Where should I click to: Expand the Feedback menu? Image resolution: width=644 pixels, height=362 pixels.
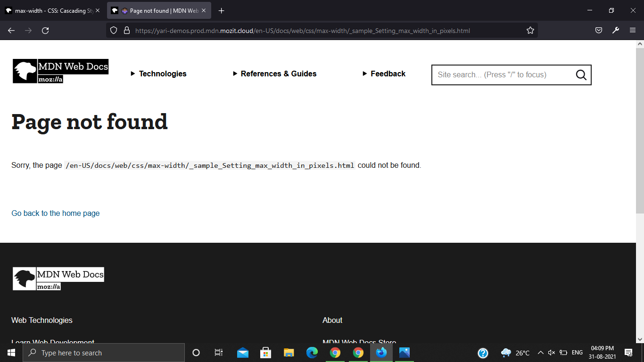(384, 74)
